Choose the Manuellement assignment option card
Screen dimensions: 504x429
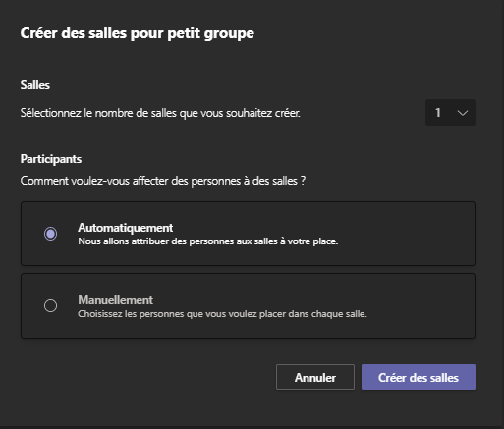pyautogui.click(x=248, y=306)
